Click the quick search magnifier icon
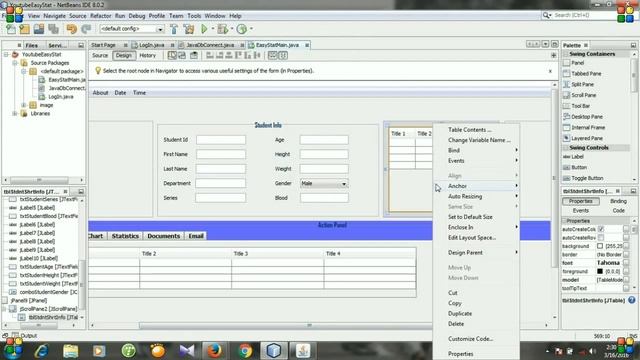This screenshot has height=360, width=640. pyautogui.click(x=546, y=15)
